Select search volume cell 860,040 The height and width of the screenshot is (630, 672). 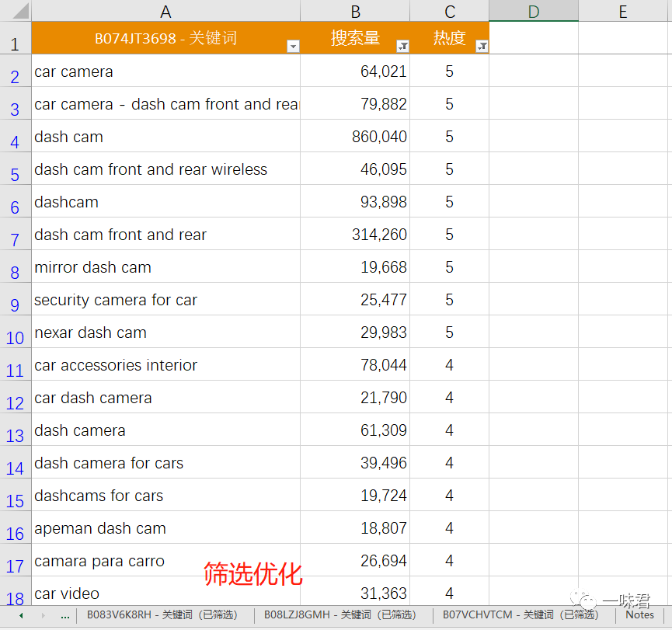click(355, 136)
